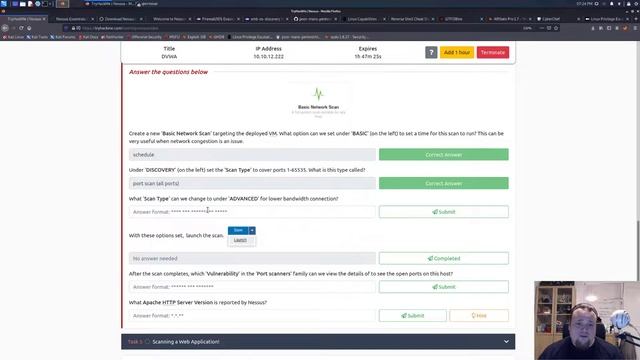Screen dimensions: 640x360
Task: Click the Basic Network Scan template icon
Action: 318,94
